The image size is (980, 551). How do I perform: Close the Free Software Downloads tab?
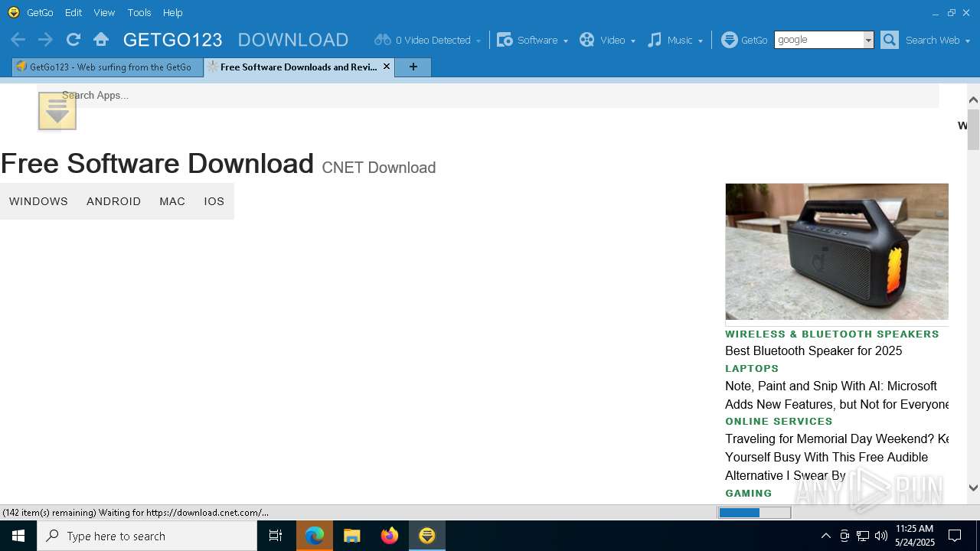coord(387,67)
